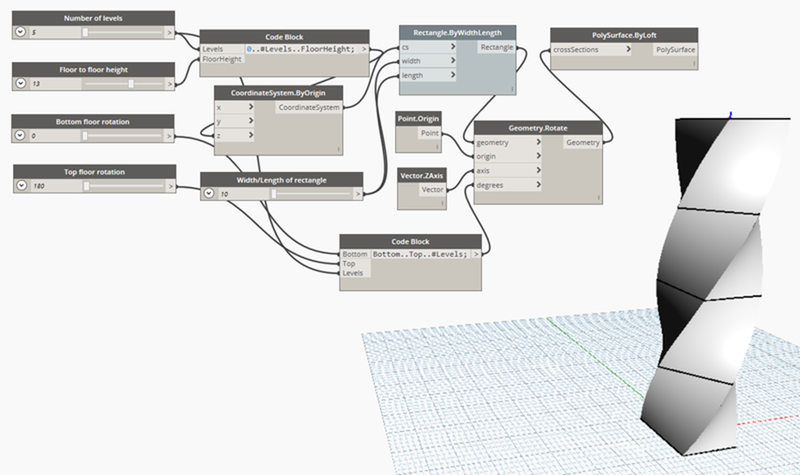Image resolution: width=800 pixels, height=475 pixels.
Task: Click the degrees input port arrow
Action: (538, 185)
